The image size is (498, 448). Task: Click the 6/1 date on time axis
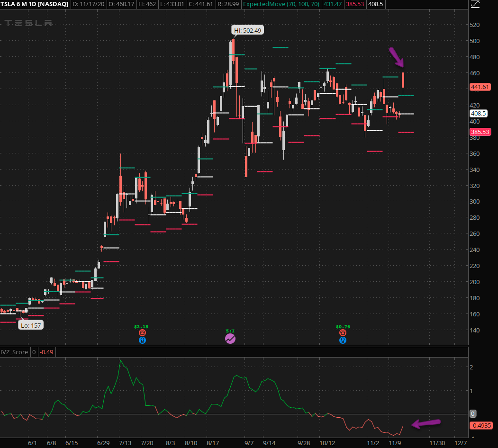click(x=32, y=443)
